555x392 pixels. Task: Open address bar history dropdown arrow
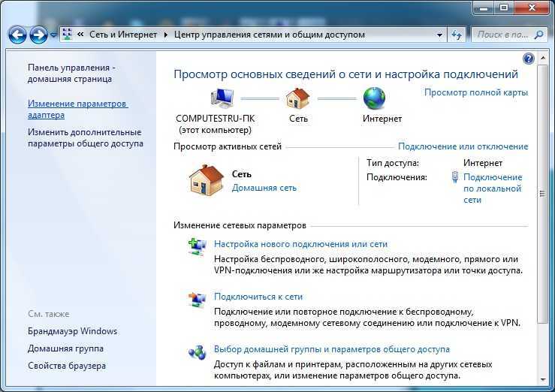(439, 35)
